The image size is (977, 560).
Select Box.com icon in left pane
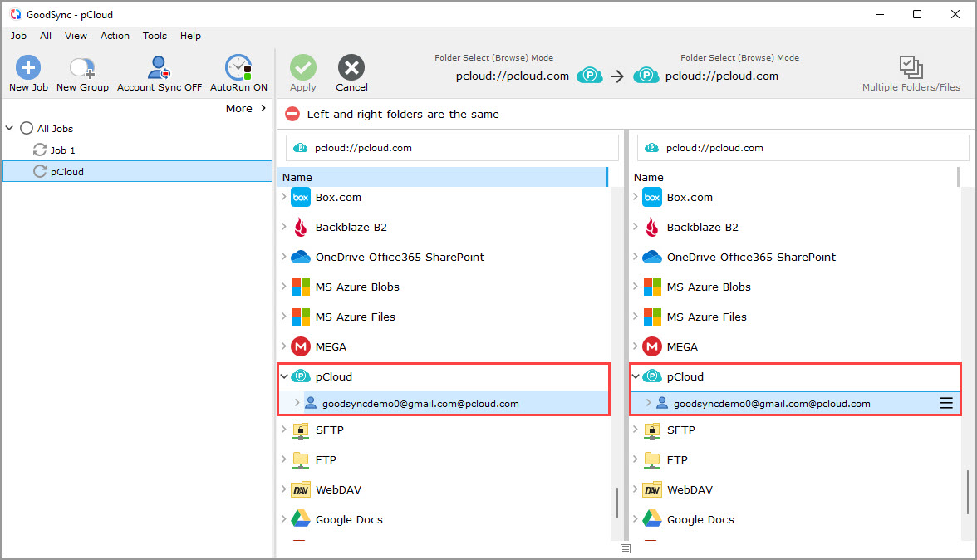pos(301,198)
